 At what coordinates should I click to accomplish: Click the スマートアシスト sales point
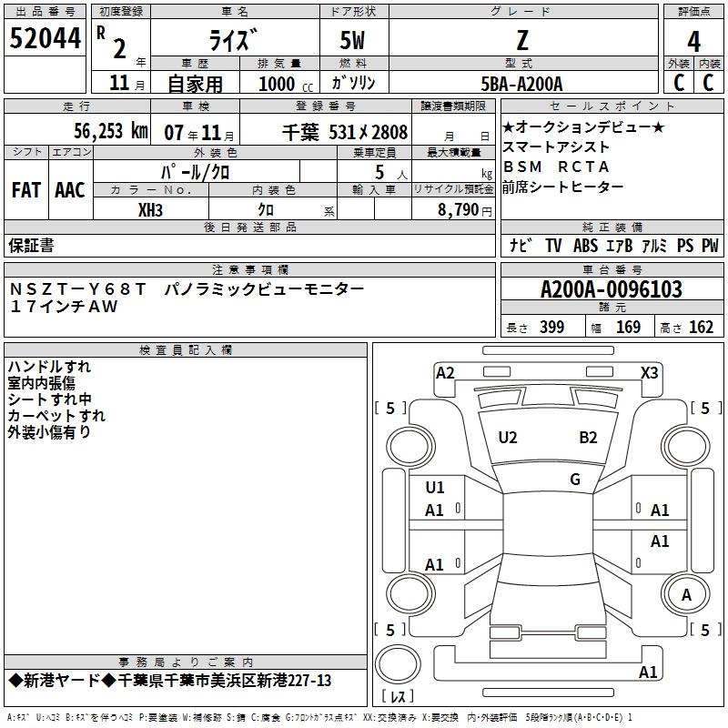556,147
